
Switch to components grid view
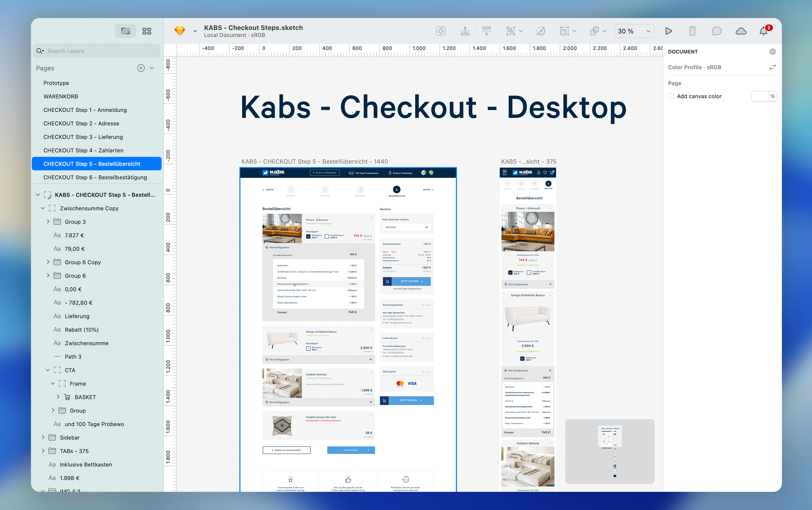147,31
